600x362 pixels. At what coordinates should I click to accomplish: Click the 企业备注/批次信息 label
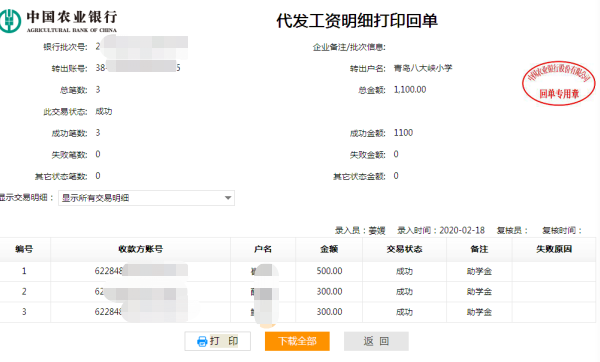coord(349,47)
